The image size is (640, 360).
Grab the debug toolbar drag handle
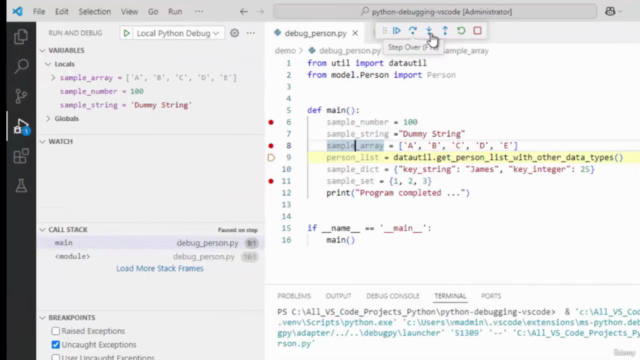384,31
